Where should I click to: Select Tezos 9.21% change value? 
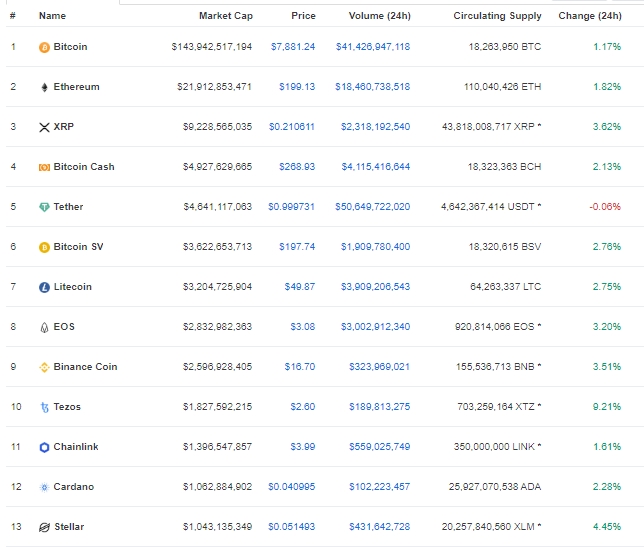tap(607, 407)
